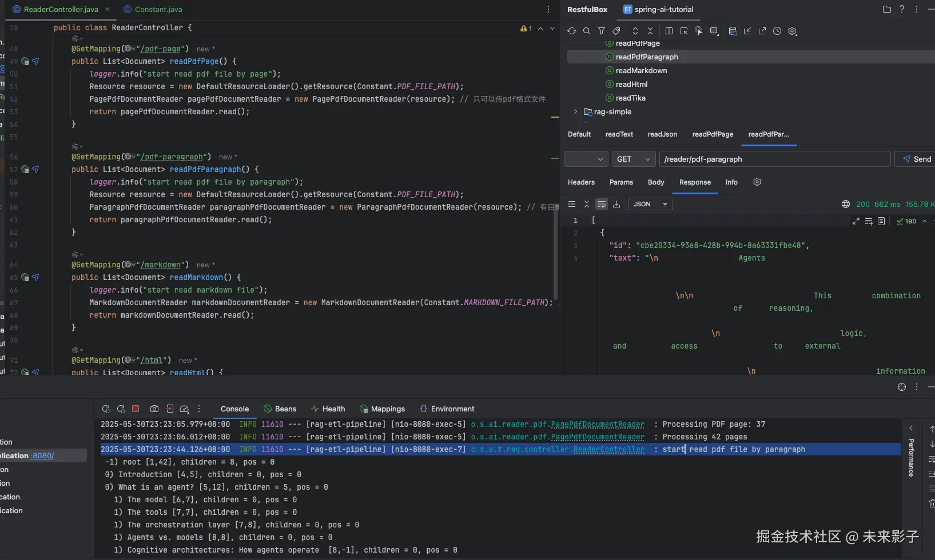This screenshot has height=560, width=935.
Task: Open the JSON format dropdown
Action: 650,204
